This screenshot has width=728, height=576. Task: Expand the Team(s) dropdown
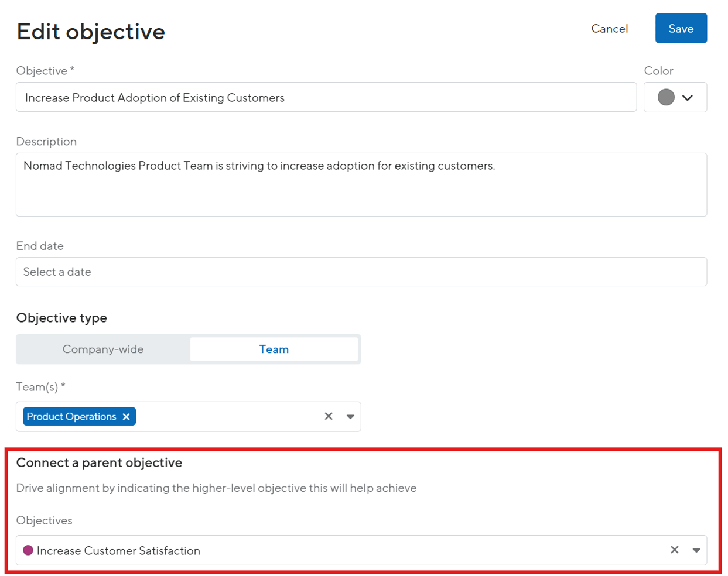[350, 416]
